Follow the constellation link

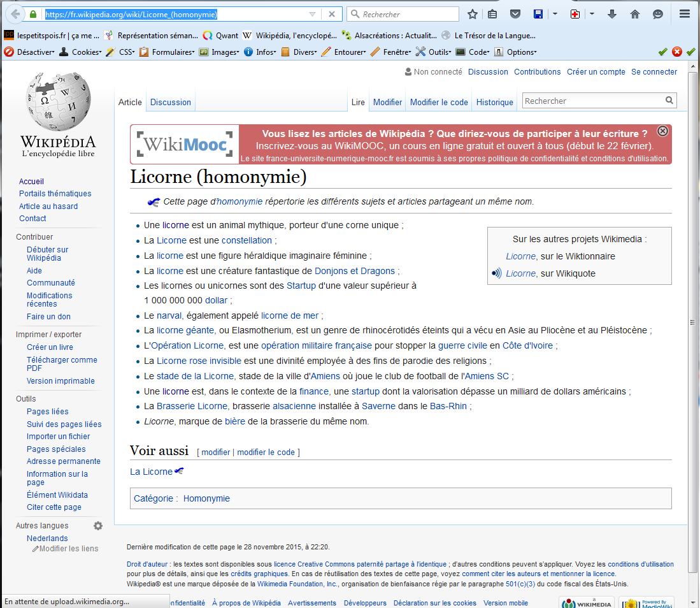coord(246,240)
